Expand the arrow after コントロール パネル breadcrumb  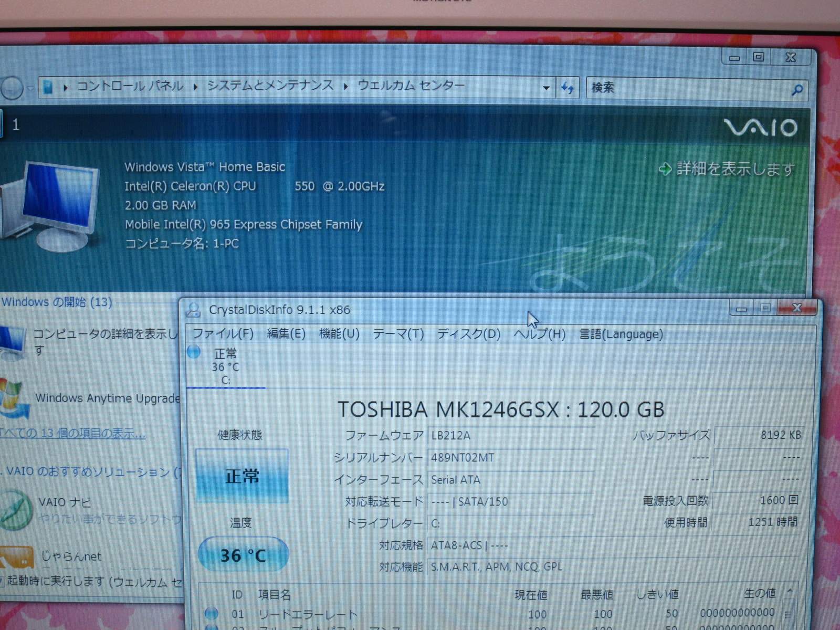click(x=195, y=87)
